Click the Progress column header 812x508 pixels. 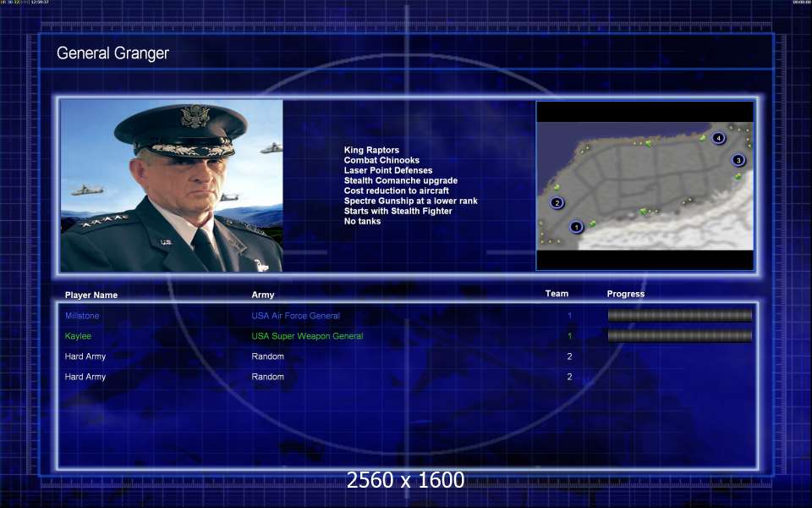pos(626,294)
